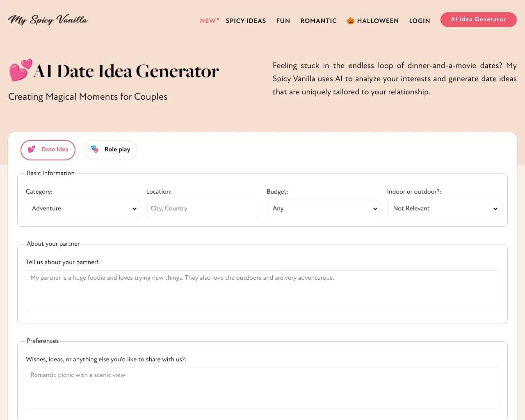Click the Wishes and ideas preferences textbox
This screenshot has height=420, width=525.
262,388
